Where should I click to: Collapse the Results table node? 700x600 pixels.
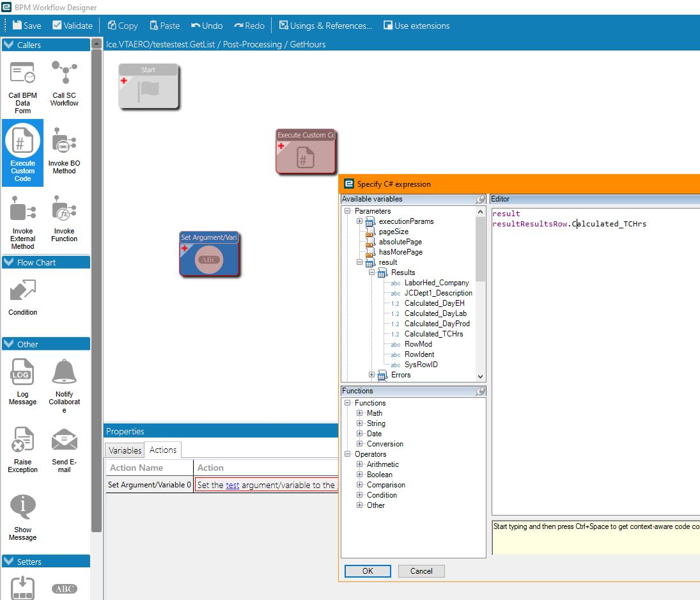coord(371,272)
